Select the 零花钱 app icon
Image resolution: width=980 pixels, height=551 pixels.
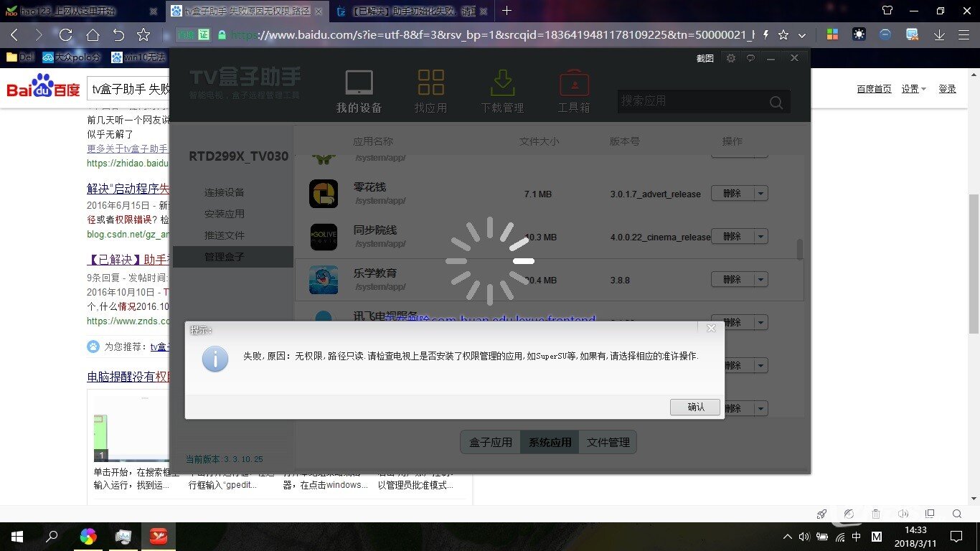pos(324,194)
